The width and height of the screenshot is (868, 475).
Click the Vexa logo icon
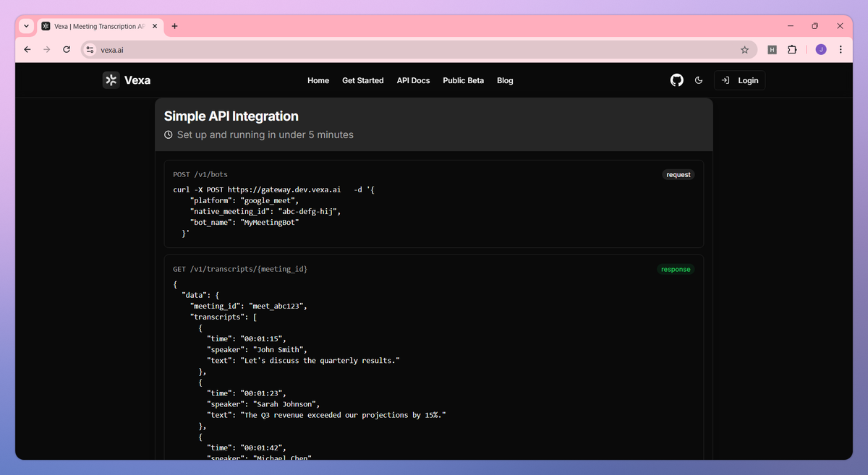(x=111, y=80)
